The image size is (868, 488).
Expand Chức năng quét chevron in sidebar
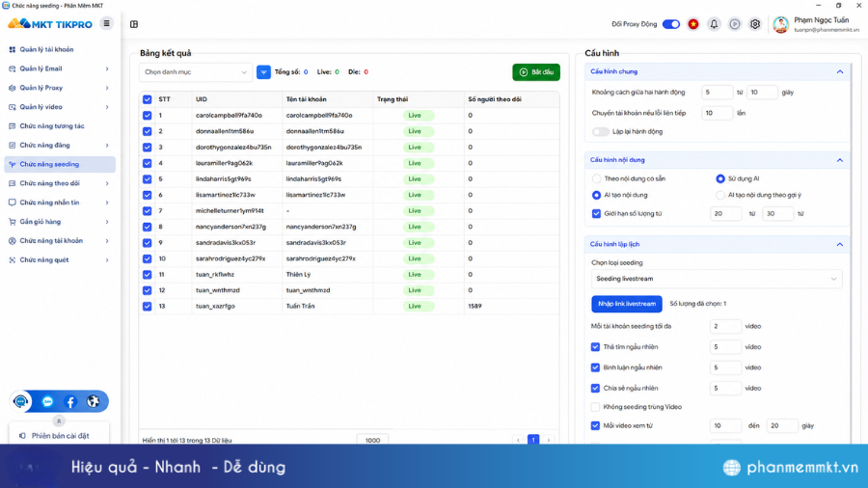(x=107, y=260)
